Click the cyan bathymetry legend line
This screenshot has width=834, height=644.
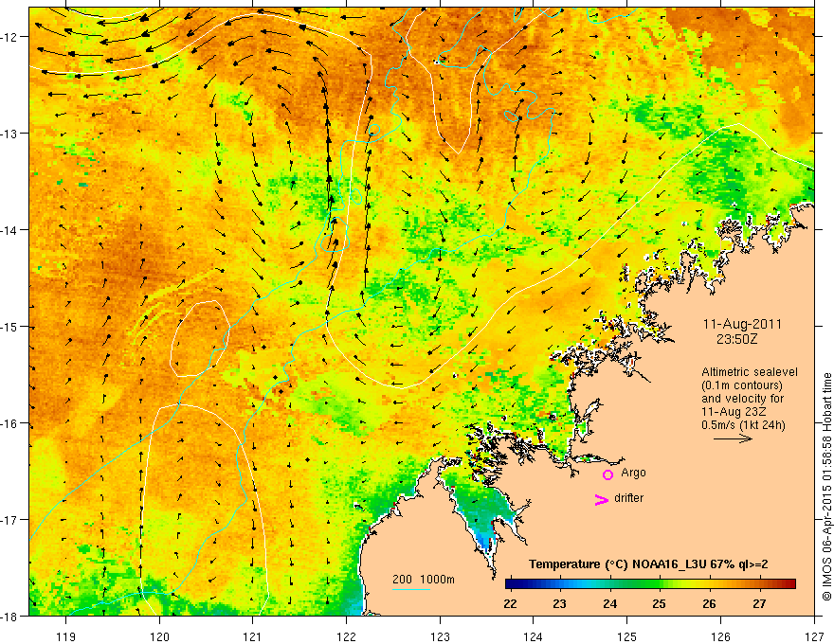[411, 589]
